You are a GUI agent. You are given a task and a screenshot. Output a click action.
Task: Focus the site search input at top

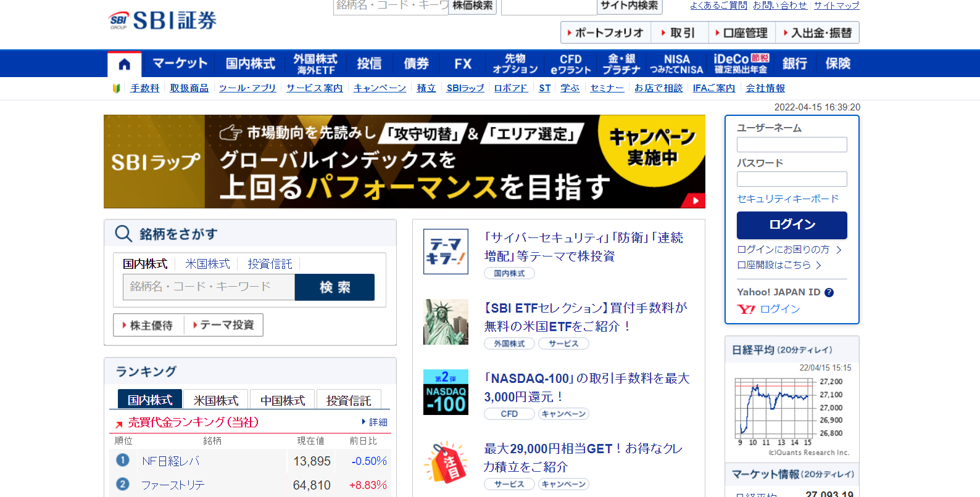(x=549, y=7)
